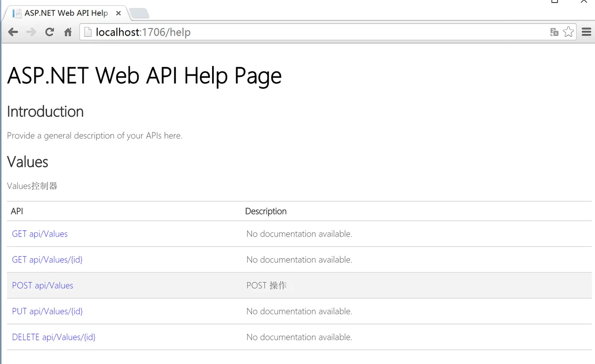Viewport: 595px width, 364px height.
Task: Click the translate page icon
Action: (554, 32)
